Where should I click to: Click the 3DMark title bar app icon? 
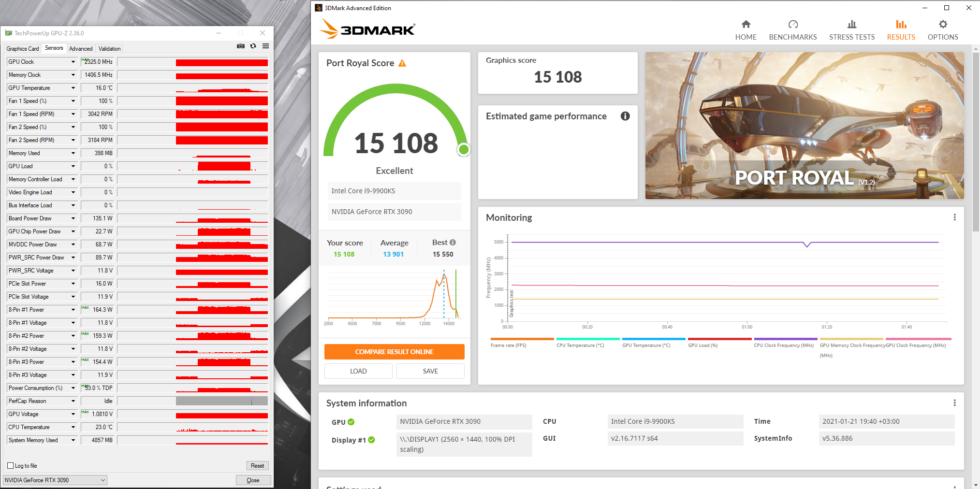[319, 8]
